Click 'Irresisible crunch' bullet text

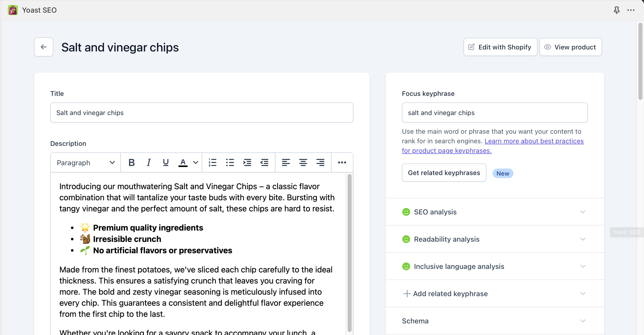[x=127, y=239]
